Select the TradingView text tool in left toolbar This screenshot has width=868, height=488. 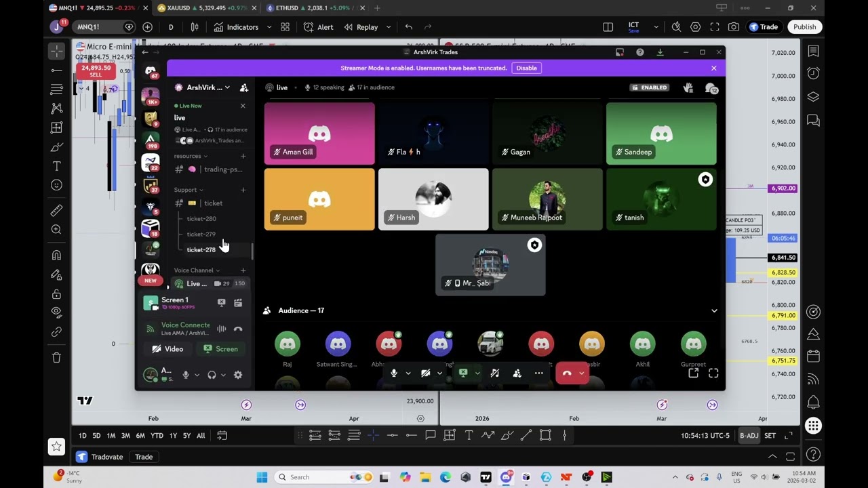click(56, 166)
